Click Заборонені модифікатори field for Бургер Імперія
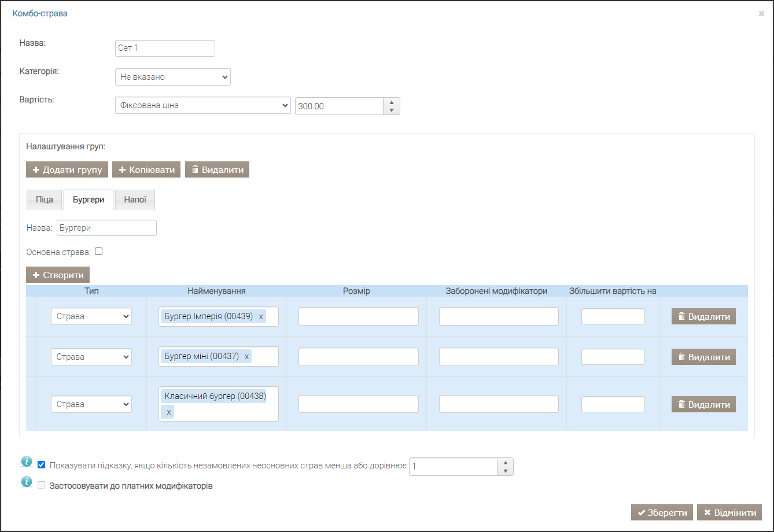This screenshot has width=774, height=532. pos(499,316)
